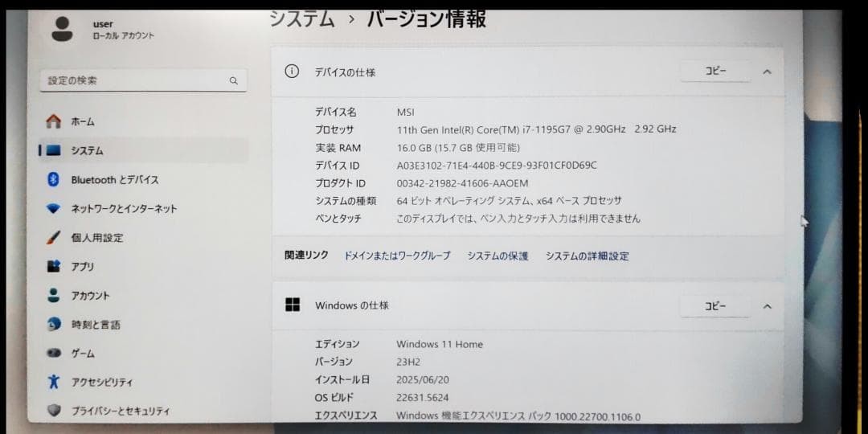The width and height of the screenshot is (868, 434).
Task: Click the Accounts person icon
Action: 53,295
